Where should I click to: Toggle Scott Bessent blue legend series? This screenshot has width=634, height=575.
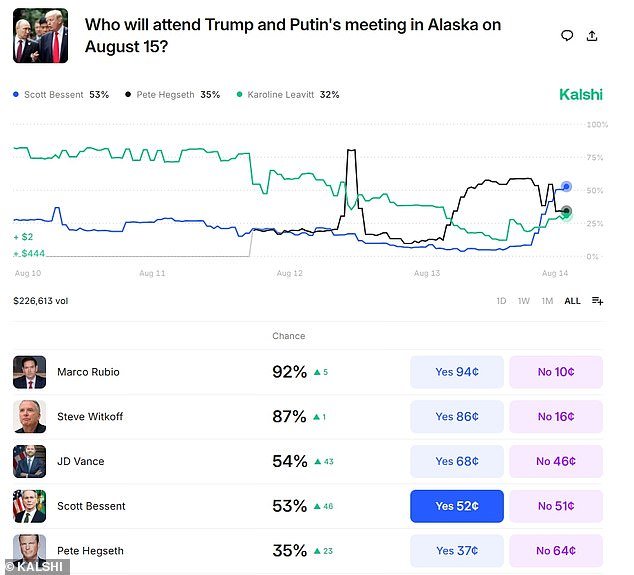[x=61, y=95]
